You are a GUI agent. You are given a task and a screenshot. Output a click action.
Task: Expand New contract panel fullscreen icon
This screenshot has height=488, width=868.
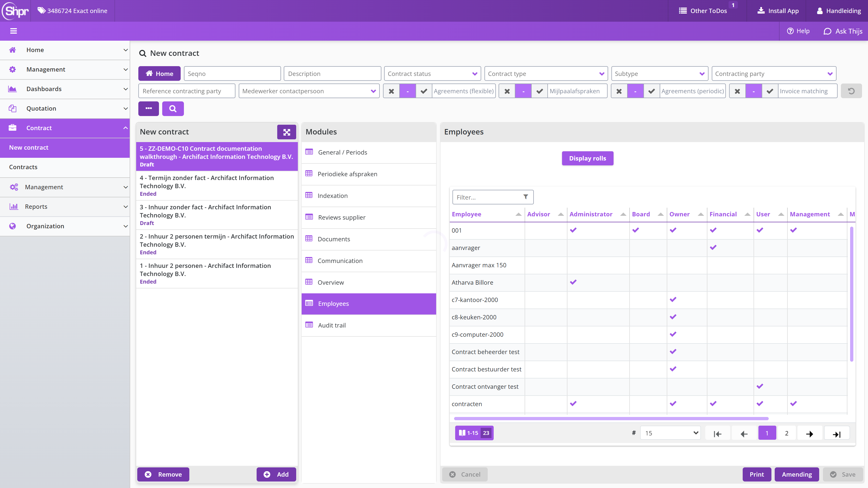point(286,132)
